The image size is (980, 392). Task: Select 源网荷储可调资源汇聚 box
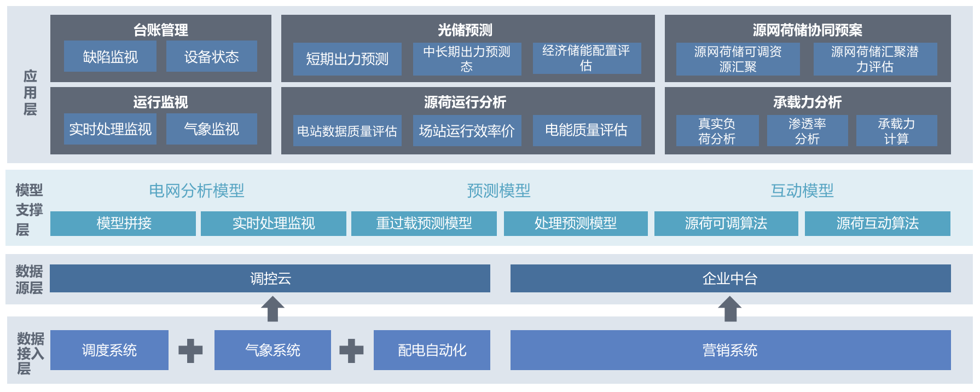pyautogui.click(x=738, y=59)
